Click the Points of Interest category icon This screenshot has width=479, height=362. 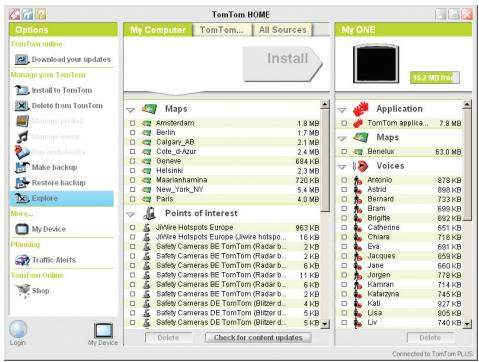tap(149, 213)
